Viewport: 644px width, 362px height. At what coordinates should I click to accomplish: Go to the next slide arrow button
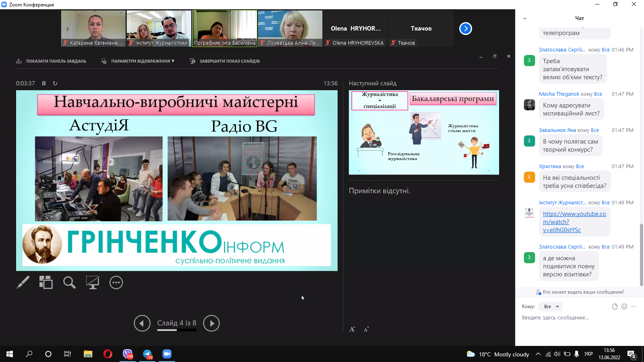(211, 323)
